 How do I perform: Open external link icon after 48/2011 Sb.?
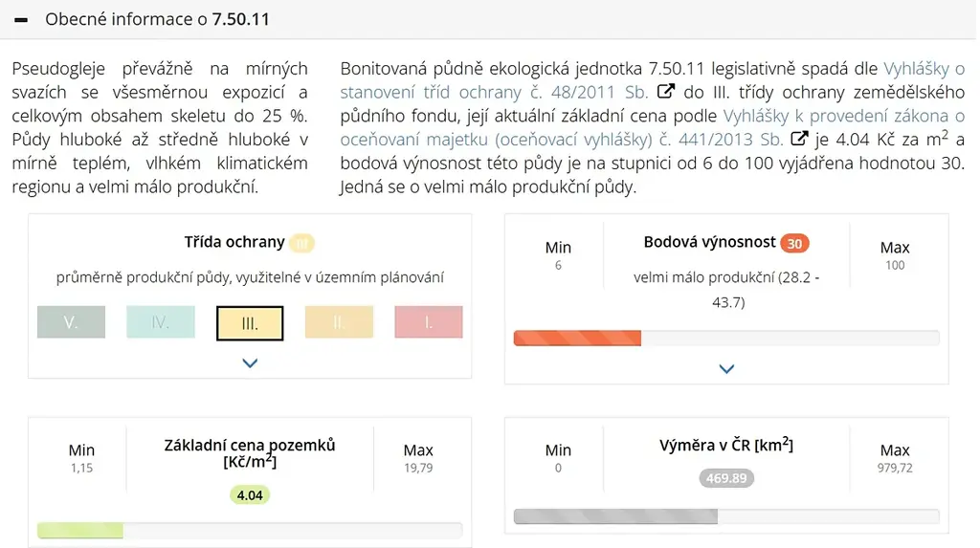pos(666,91)
